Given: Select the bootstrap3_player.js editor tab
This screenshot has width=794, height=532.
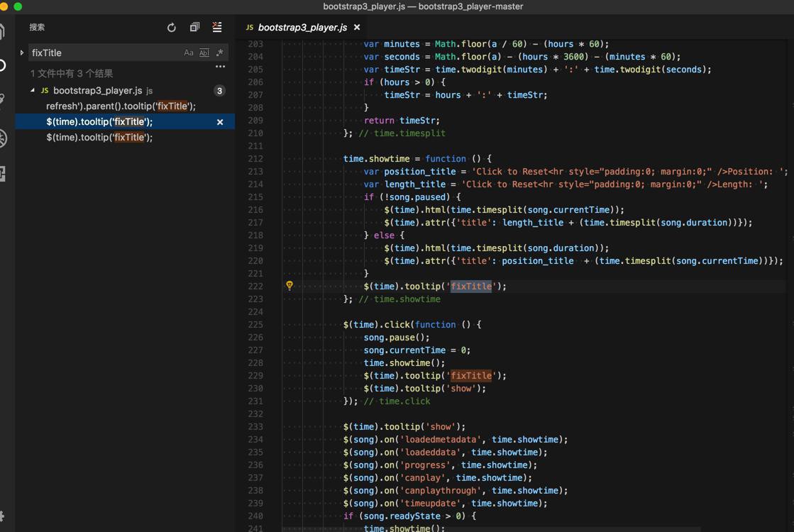Looking at the screenshot, I should tap(302, 27).
